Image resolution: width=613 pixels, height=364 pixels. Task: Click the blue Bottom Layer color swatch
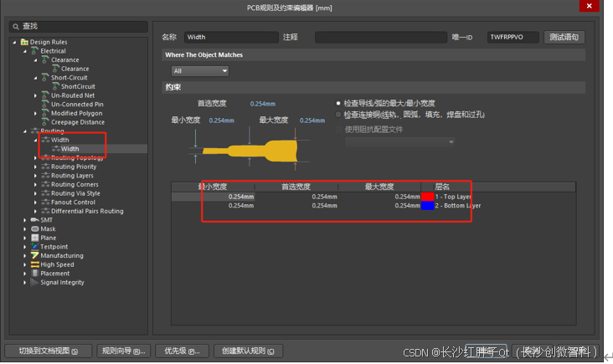pyautogui.click(x=427, y=206)
